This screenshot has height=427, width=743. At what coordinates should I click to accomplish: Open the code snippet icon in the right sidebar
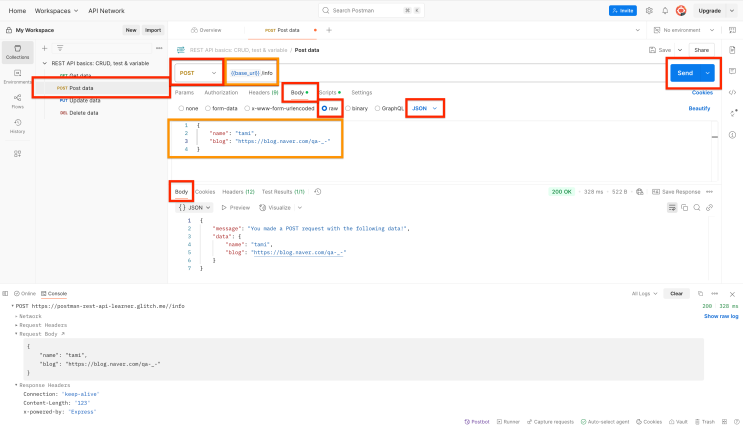point(732,92)
